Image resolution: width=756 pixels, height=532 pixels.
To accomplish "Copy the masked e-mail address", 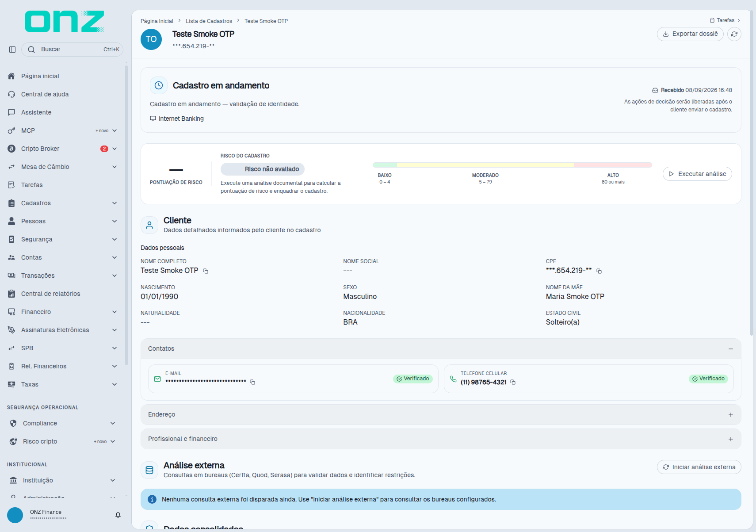I will [x=252, y=382].
